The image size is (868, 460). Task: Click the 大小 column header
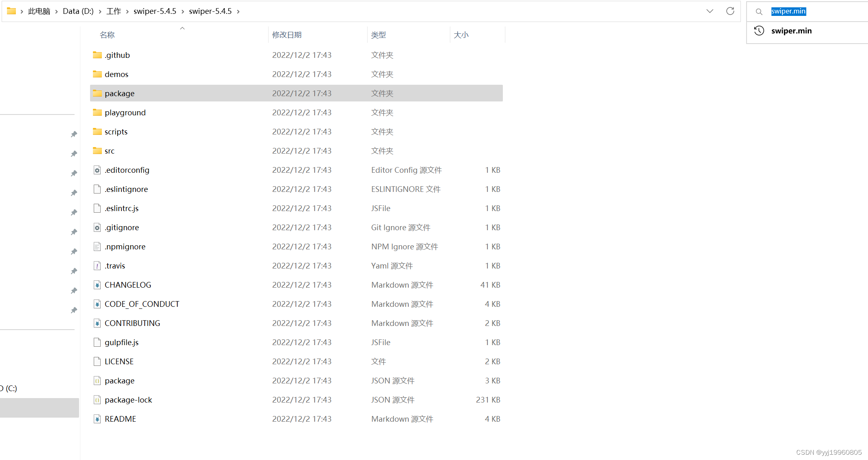click(x=461, y=35)
